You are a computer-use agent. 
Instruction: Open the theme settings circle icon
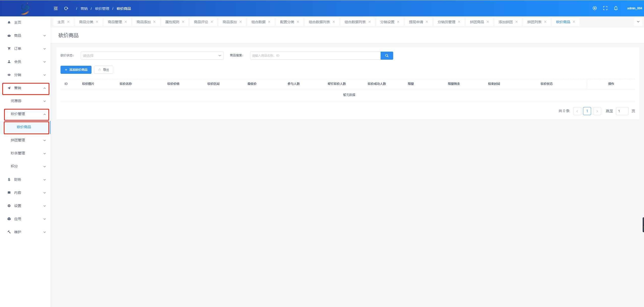[x=595, y=8]
